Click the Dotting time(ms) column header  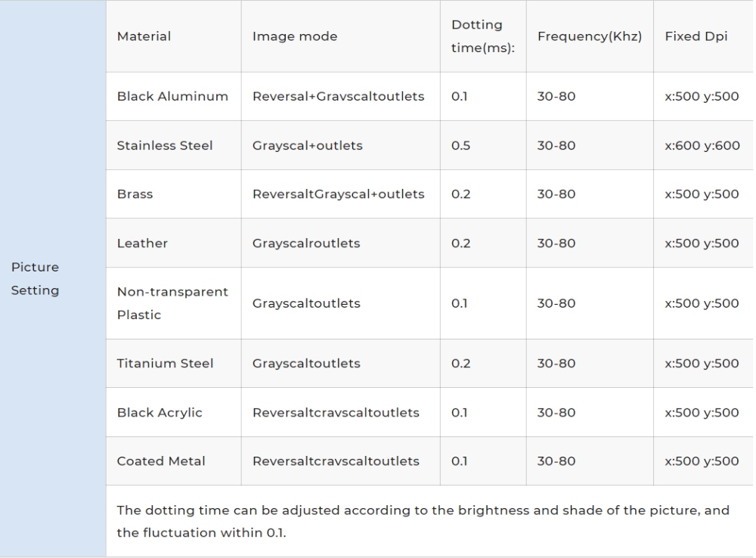[x=477, y=36]
